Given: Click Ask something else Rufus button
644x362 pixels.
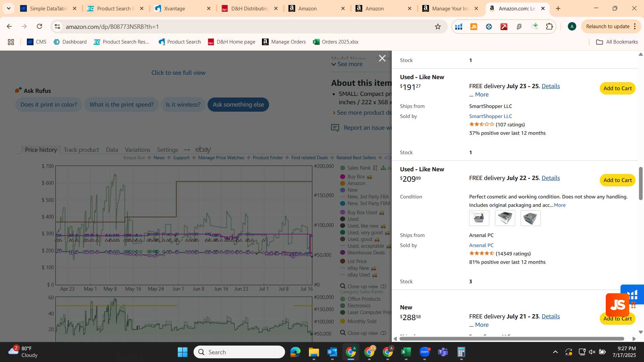Looking at the screenshot, I should (x=238, y=105).
